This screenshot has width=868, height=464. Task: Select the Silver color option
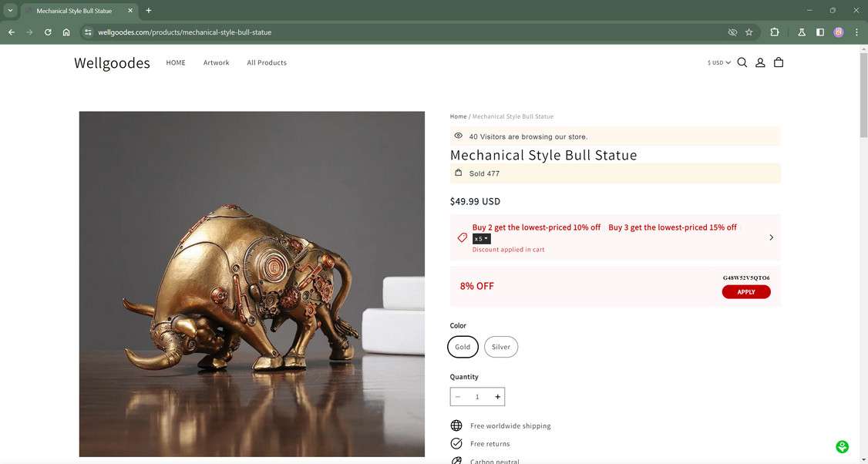pos(500,347)
